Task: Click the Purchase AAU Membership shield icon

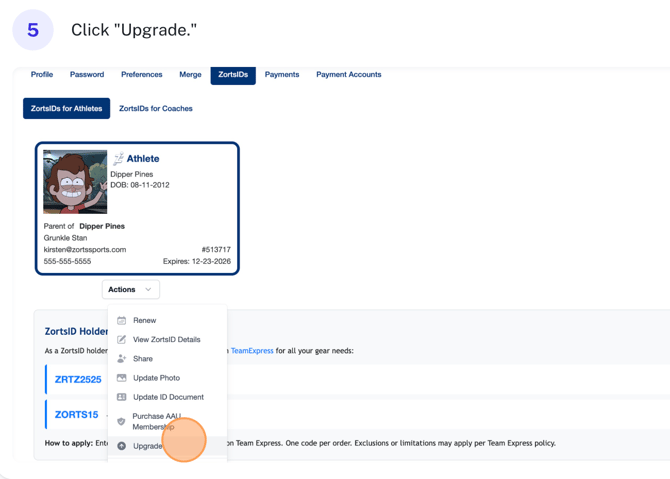Action: tap(122, 422)
